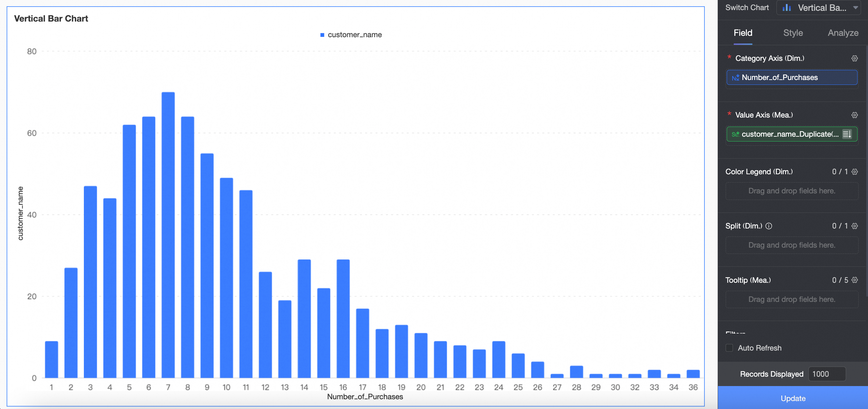
Task: Enable the Auto Refresh checkbox
Action: coord(729,348)
